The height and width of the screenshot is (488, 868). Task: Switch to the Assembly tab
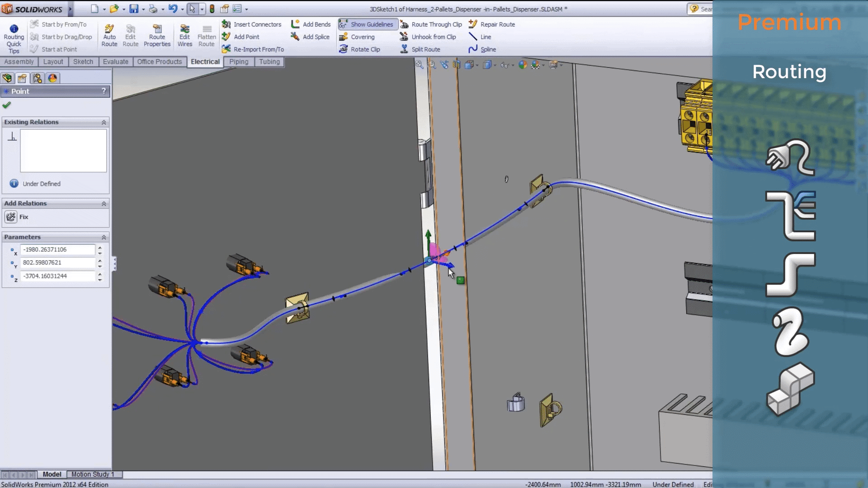tap(19, 62)
